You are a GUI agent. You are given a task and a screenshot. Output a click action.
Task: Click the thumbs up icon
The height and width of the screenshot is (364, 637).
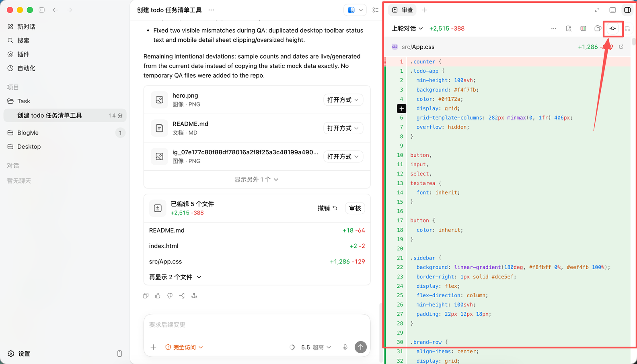click(x=158, y=296)
